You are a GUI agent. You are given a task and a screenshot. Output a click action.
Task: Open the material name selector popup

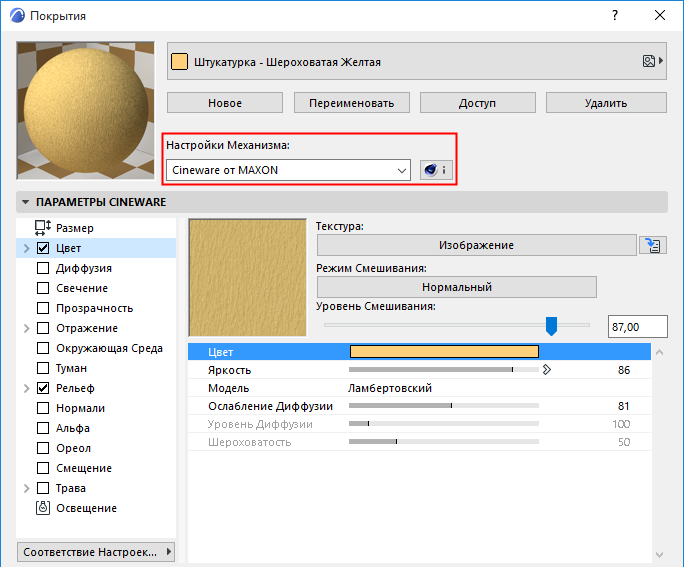(x=417, y=61)
